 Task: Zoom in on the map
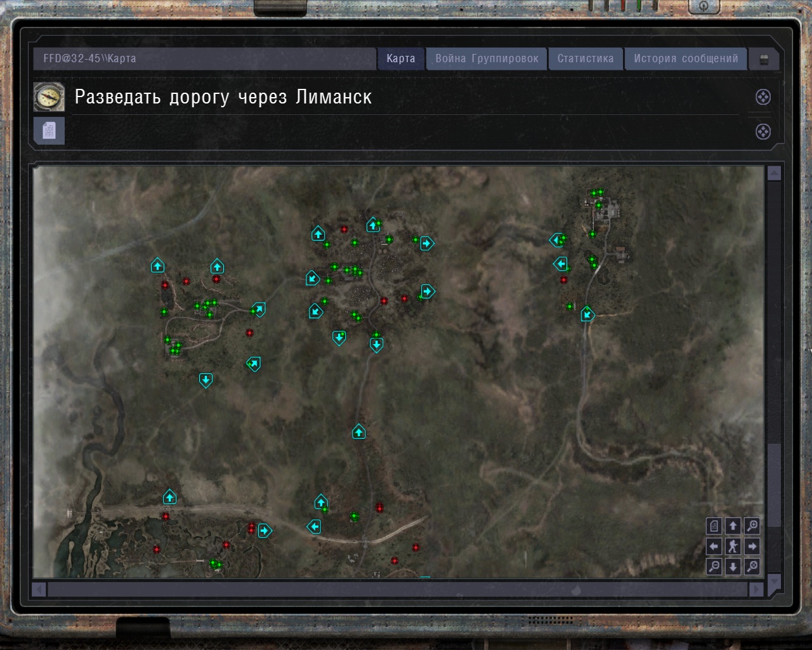[752, 526]
